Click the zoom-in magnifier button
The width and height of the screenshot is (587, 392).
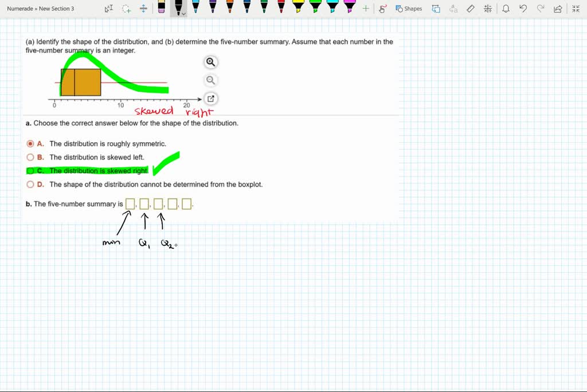pyautogui.click(x=210, y=62)
